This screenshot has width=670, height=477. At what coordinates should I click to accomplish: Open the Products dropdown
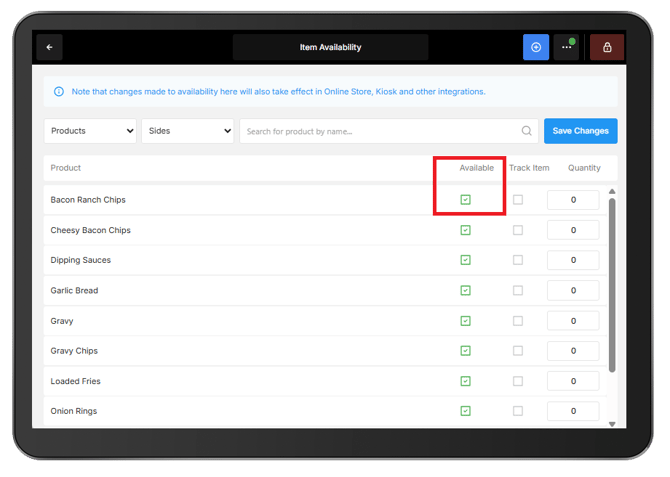pyautogui.click(x=90, y=131)
